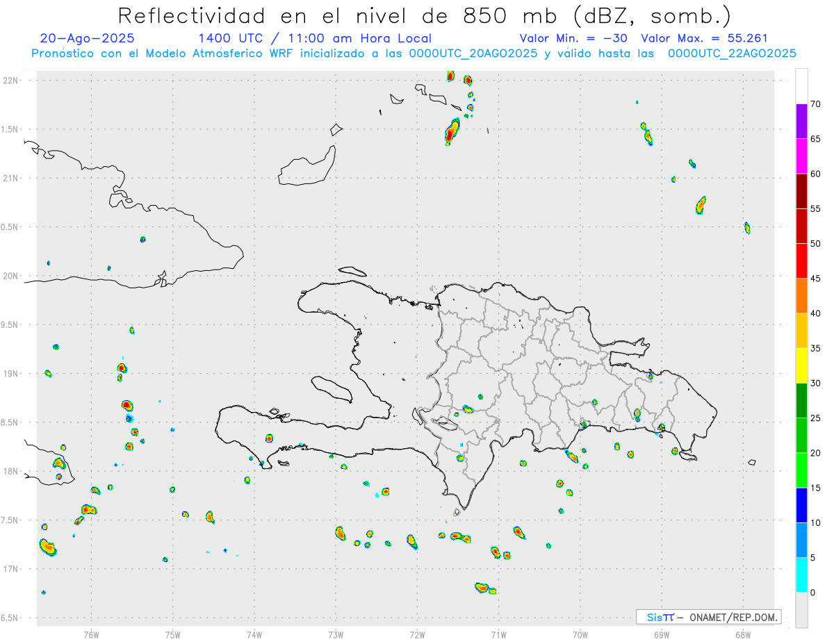Click the latitude label '17N'
This screenshot has width=834, height=644.
point(12,569)
